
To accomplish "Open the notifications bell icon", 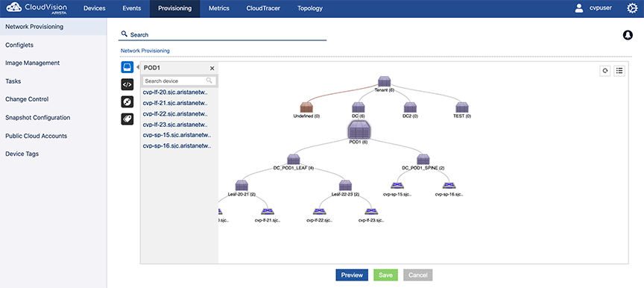I will (628, 35).
